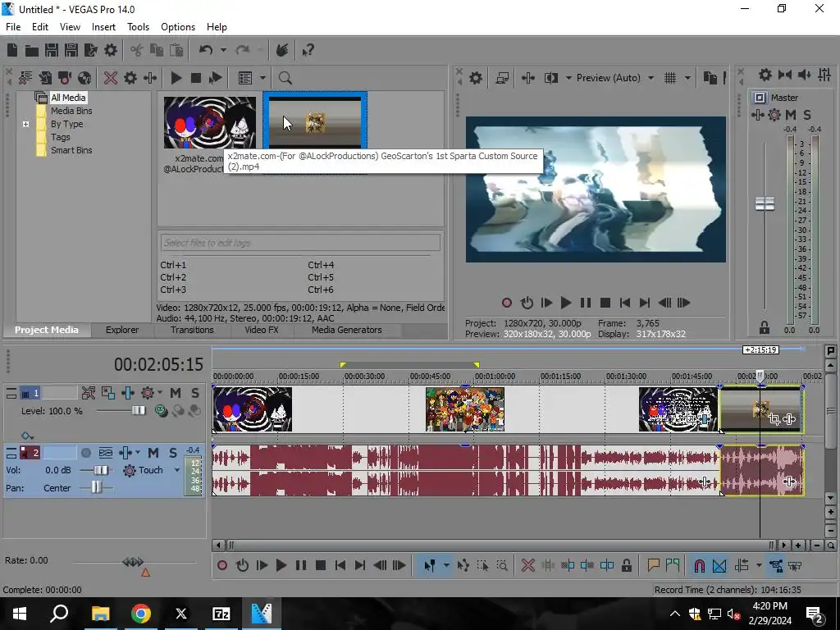The height and width of the screenshot is (630, 840).
Task: Click the audio track Pan slider handle
Action: pyautogui.click(x=96, y=488)
